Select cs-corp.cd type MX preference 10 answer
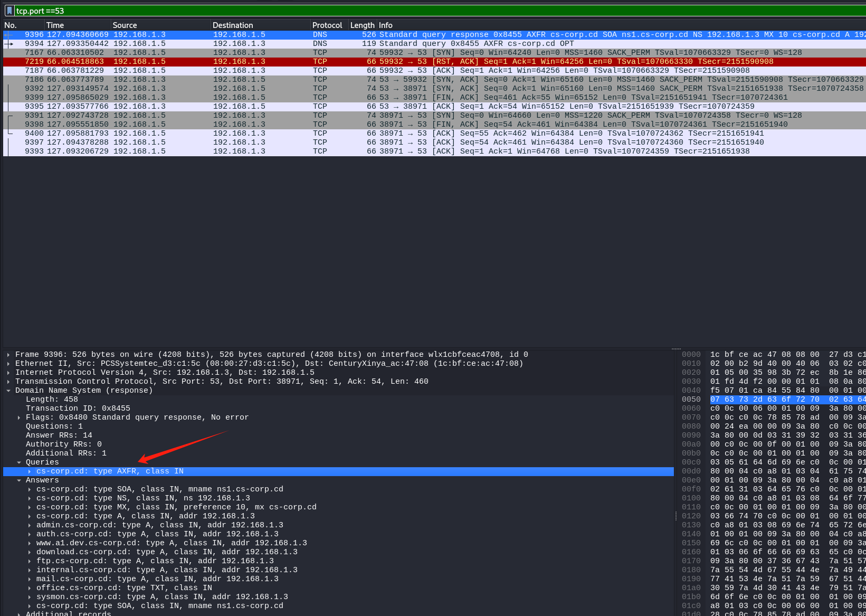The image size is (866, 616). tap(176, 507)
